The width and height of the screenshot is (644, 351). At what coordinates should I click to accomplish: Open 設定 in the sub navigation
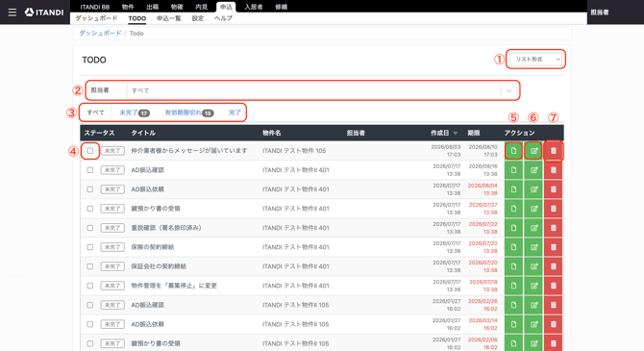click(198, 18)
